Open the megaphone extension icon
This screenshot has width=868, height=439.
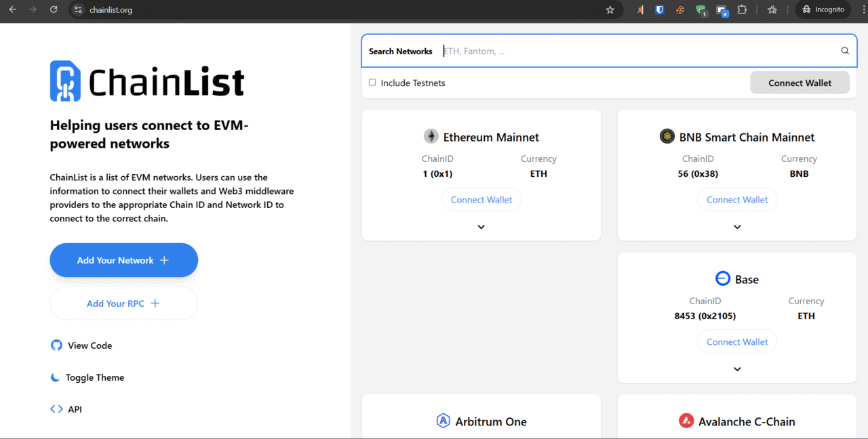click(640, 9)
